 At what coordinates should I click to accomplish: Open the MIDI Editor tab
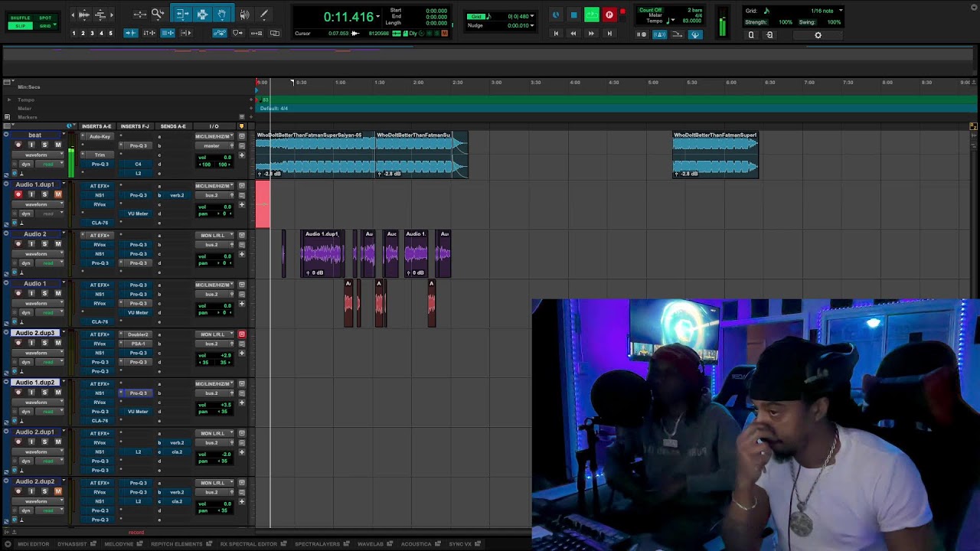coord(33,544)
